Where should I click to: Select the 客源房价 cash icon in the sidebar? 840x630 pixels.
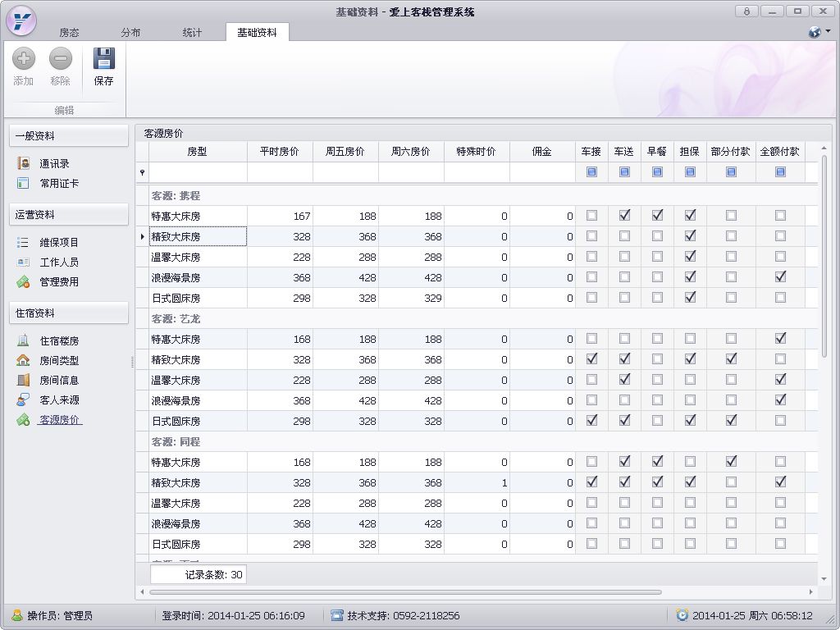23,419
